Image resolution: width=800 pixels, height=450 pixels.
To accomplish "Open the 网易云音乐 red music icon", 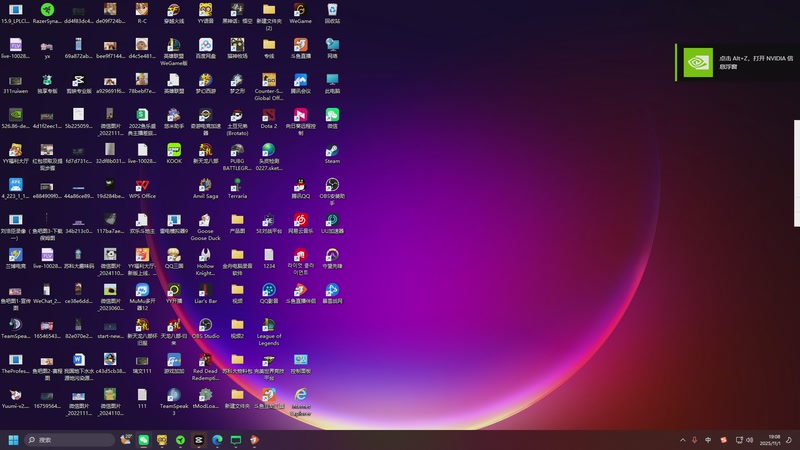I will [x=301, y=224].
